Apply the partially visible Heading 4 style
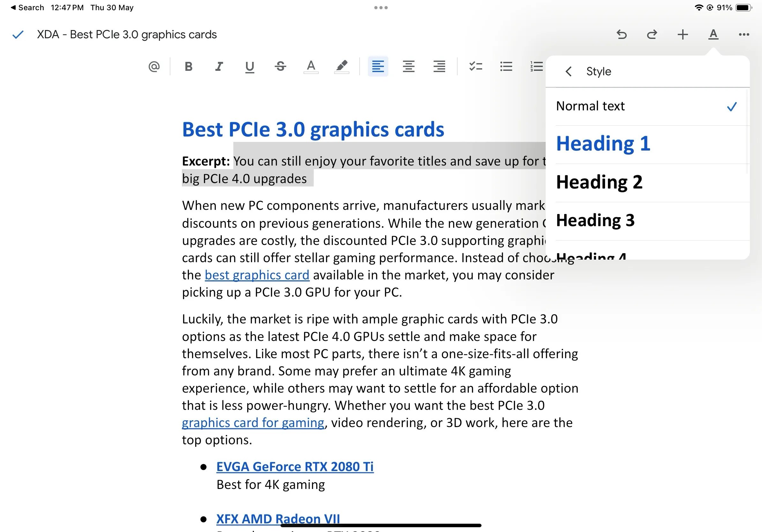Image resolution: width=762 pixels, height=532 pixels. 647,250
